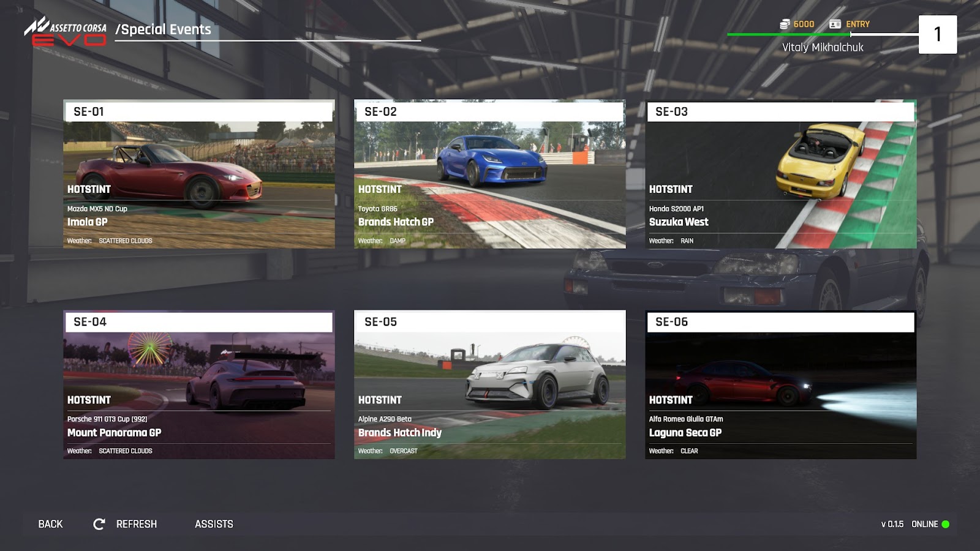980x551 pixels.
Task: Click the Mount Panorama GP track name
Action: pyautogui.click(x=115, y=433)
